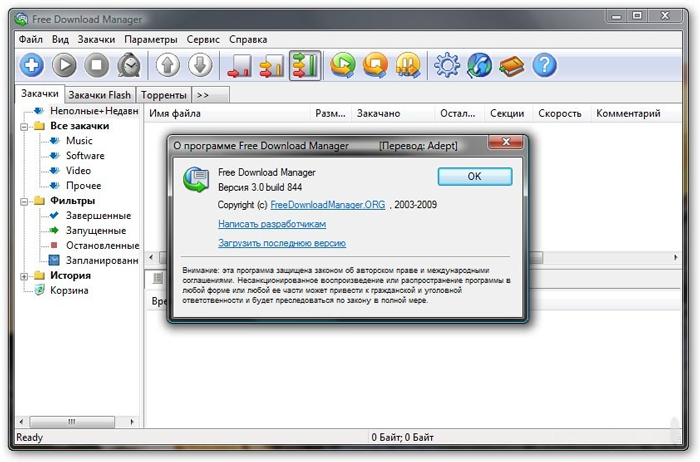Screen dimensions: 700x462
Task: Open the Справка menu
Action: (x=248, y=39)
